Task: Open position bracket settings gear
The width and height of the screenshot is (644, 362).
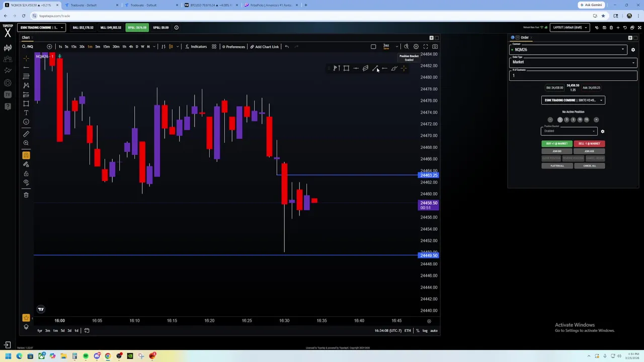Action: click(x=602, y=132)
